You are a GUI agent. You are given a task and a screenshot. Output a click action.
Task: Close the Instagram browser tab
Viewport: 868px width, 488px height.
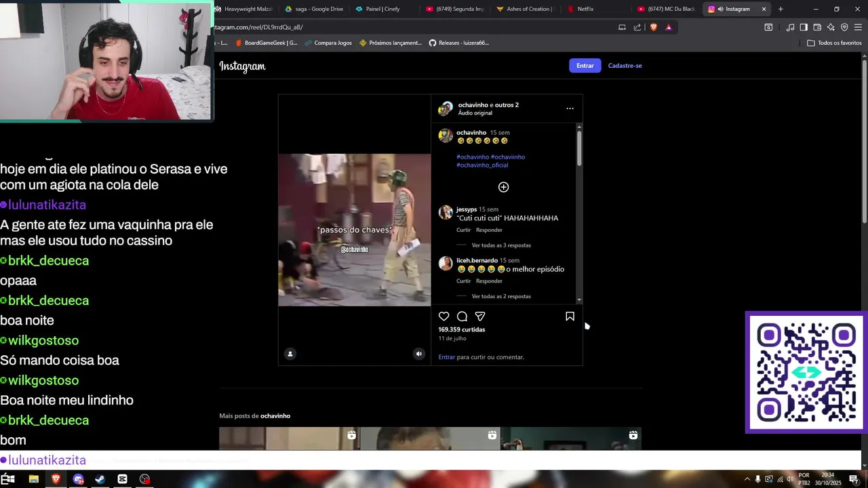pos(764,9)
